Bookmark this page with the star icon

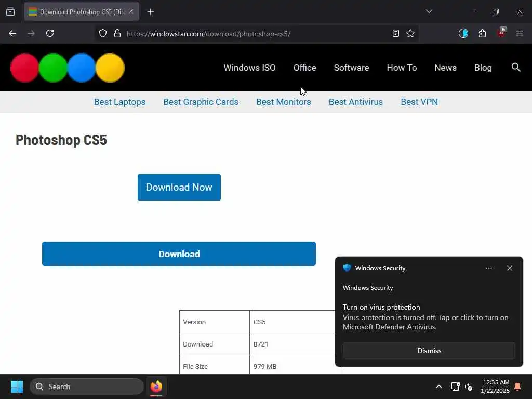coord(410,33)
